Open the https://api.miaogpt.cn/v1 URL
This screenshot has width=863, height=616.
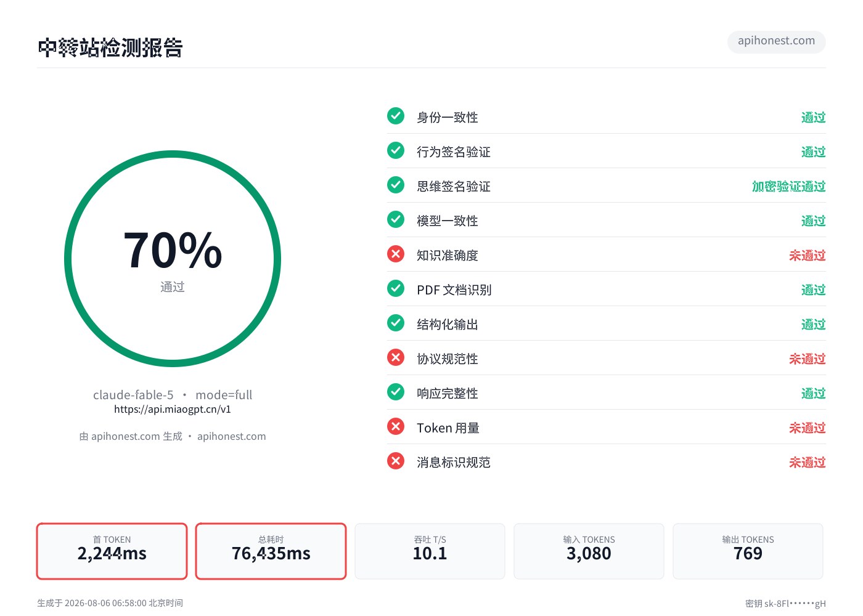(x=173, y=409)
